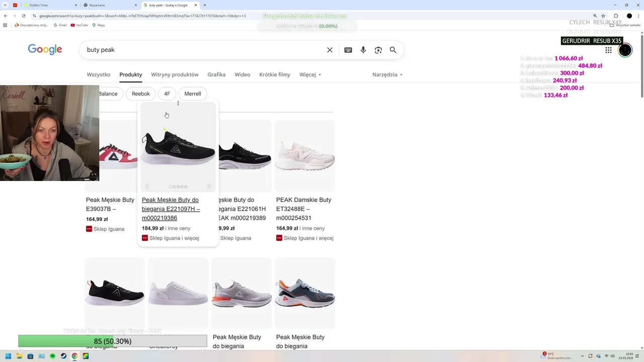Viewport: 644px width, 362px height.
Task: Switch to the Nowa karta browser tab
Action: (110, 5)
